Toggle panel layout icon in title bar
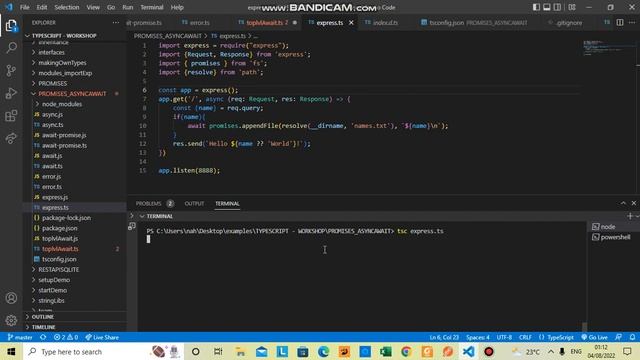The image size is (640, 360). click(x=547, y=7)
